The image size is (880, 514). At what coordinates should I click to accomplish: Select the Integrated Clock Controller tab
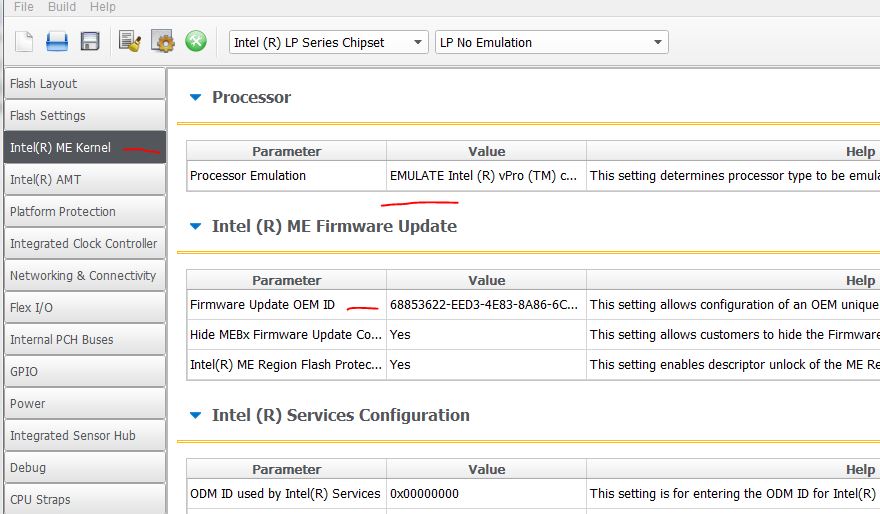pos(84,244)
